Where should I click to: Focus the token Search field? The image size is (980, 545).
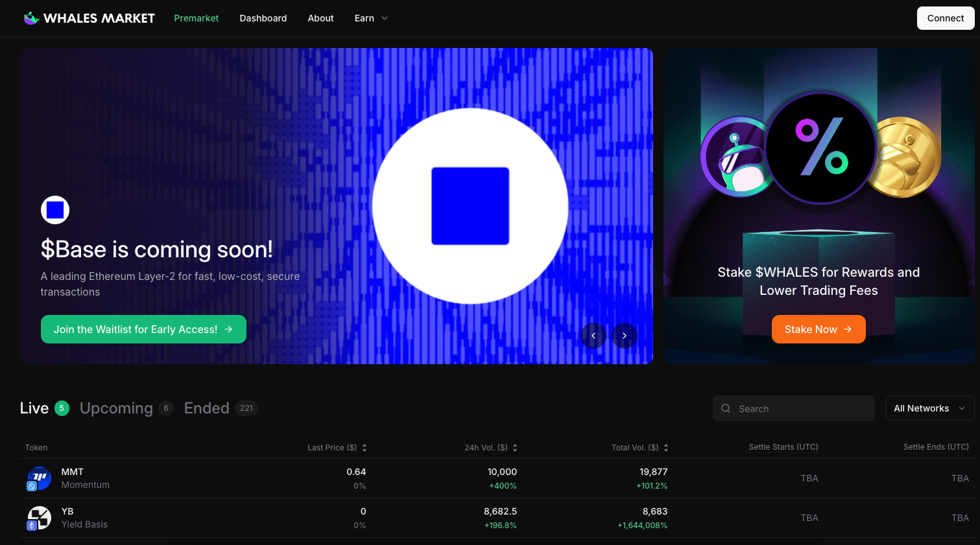[801, 408]
